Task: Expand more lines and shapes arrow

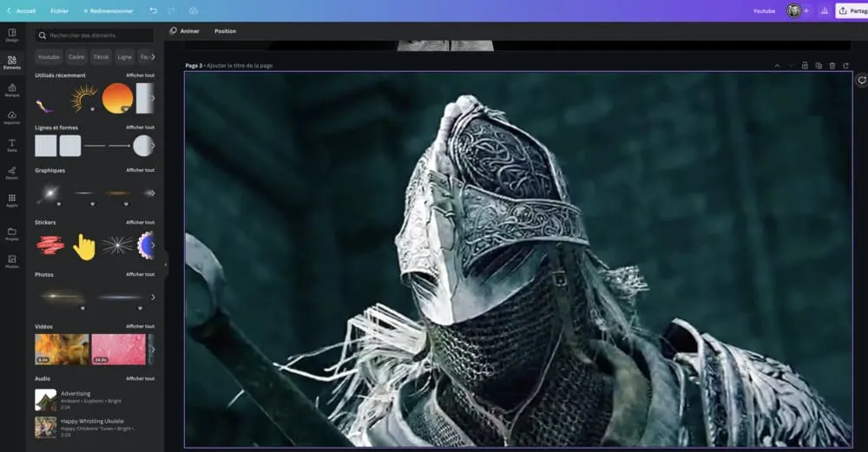Action: tap(153, 146)
